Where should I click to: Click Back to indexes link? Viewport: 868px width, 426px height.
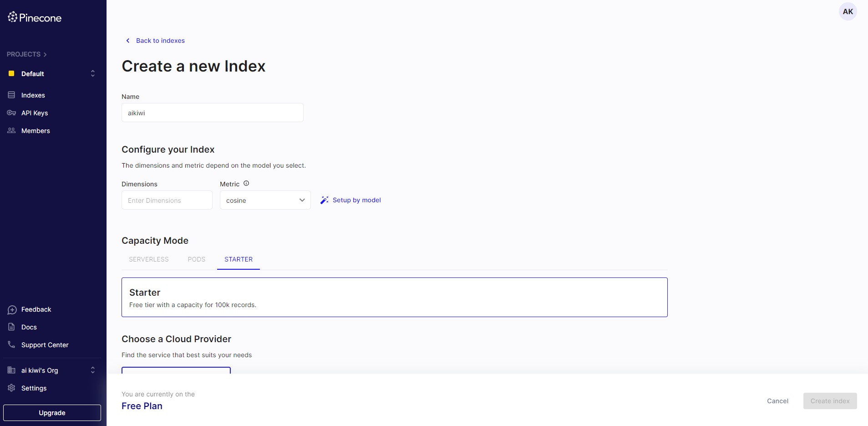coord(160,41)
